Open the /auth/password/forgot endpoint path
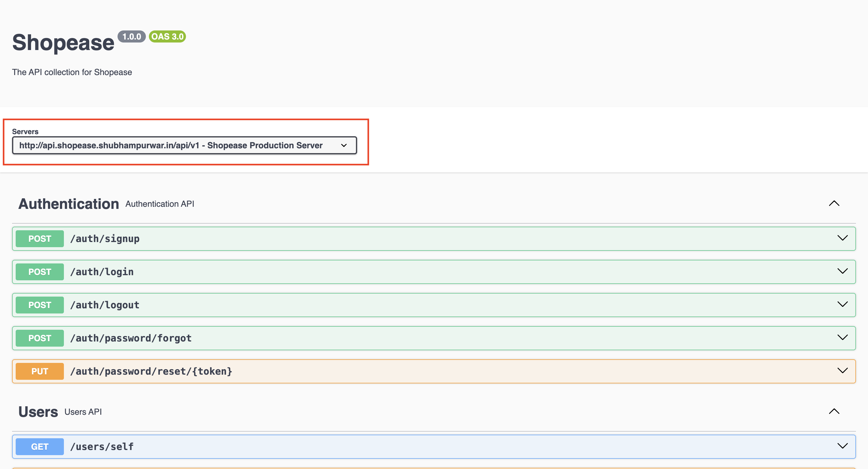 click(131, 338)
